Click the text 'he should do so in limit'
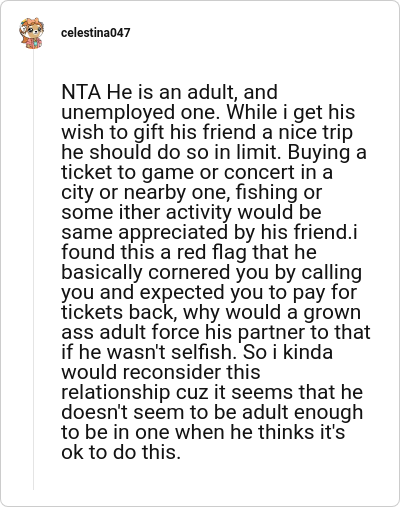Viewport: 400px width, 507px height. (172, 152)
